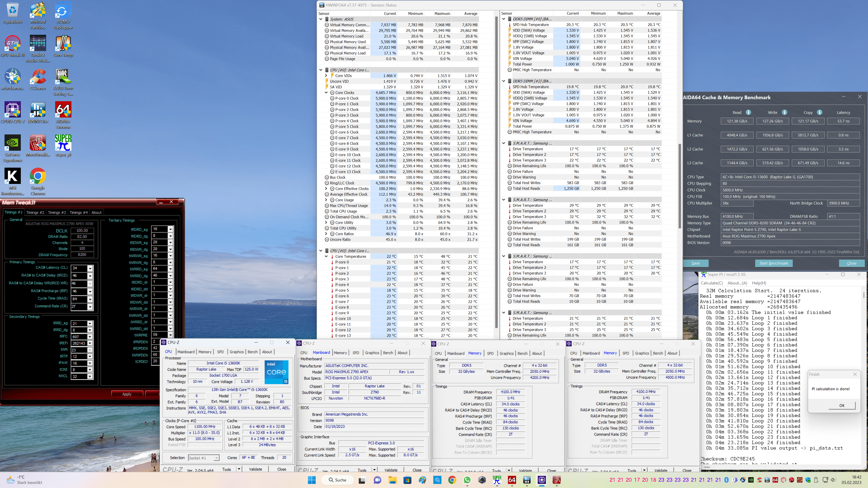The image size is (868, 488).
Task: Open the AIDA64 Extreme desktop shortcut
Action: tap(63, 113)
